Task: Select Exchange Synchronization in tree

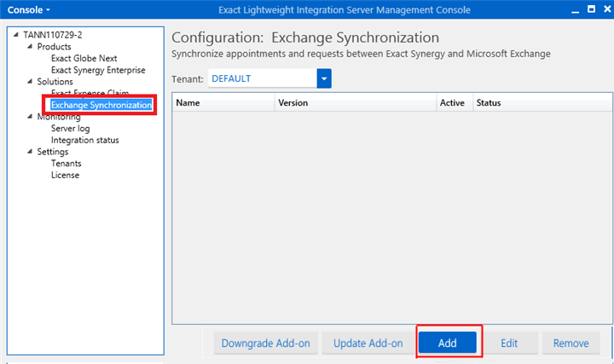Action: [101, 105]
